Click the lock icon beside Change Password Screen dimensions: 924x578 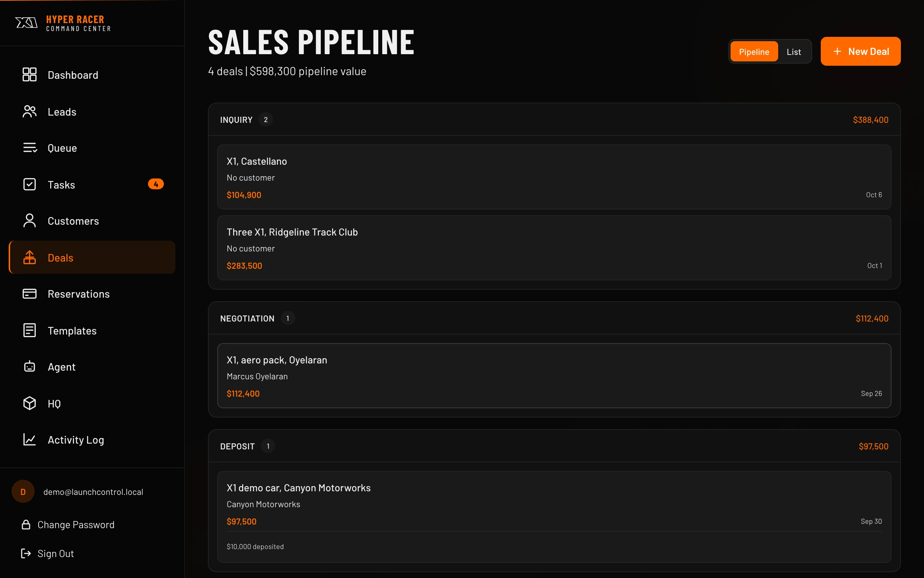pos(26,525)
